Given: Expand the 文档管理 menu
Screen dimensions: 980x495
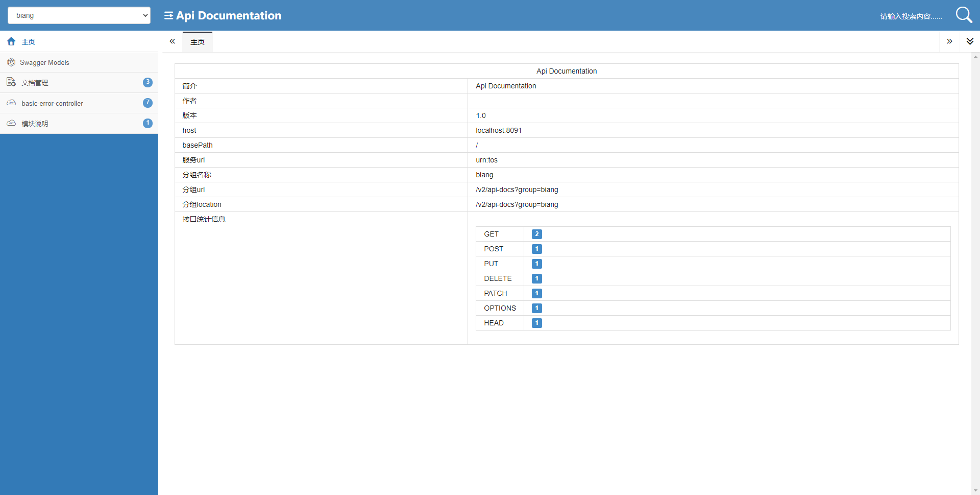Looking at the screenshot, I should 79,82.
